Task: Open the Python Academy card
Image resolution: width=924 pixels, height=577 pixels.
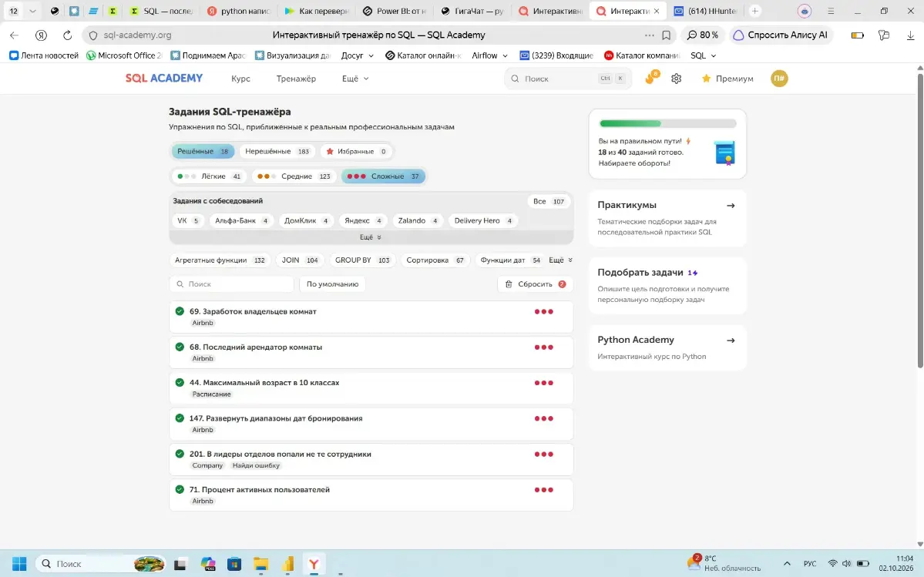Action: tap(667, 347)
